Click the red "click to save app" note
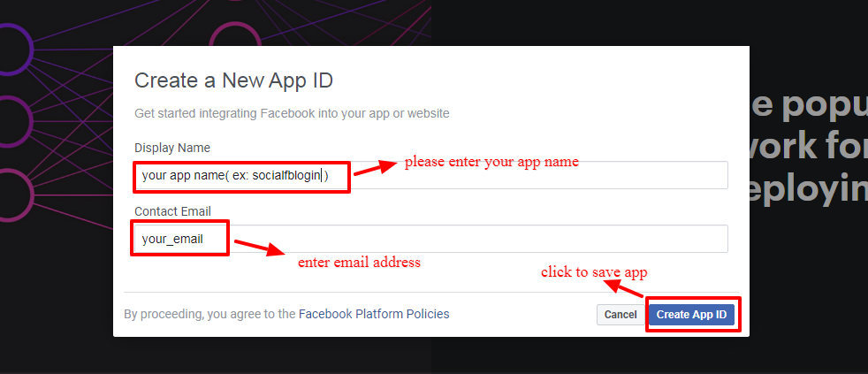 pos(600,272)
